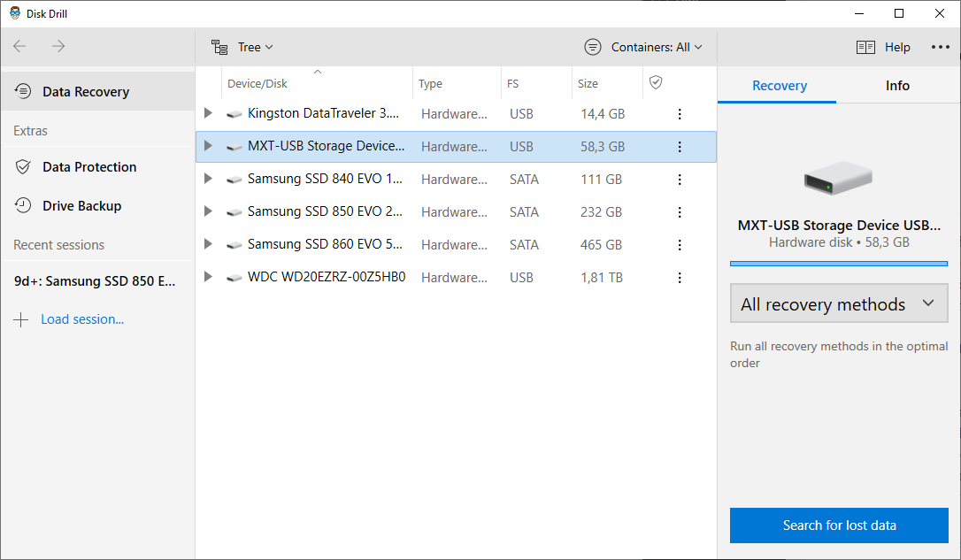Image resolution: width=961 pixels, height=560 pixels.
Task: Open three-dot menu for Kingston DataTraveler
Action: [x=680, y=114]
